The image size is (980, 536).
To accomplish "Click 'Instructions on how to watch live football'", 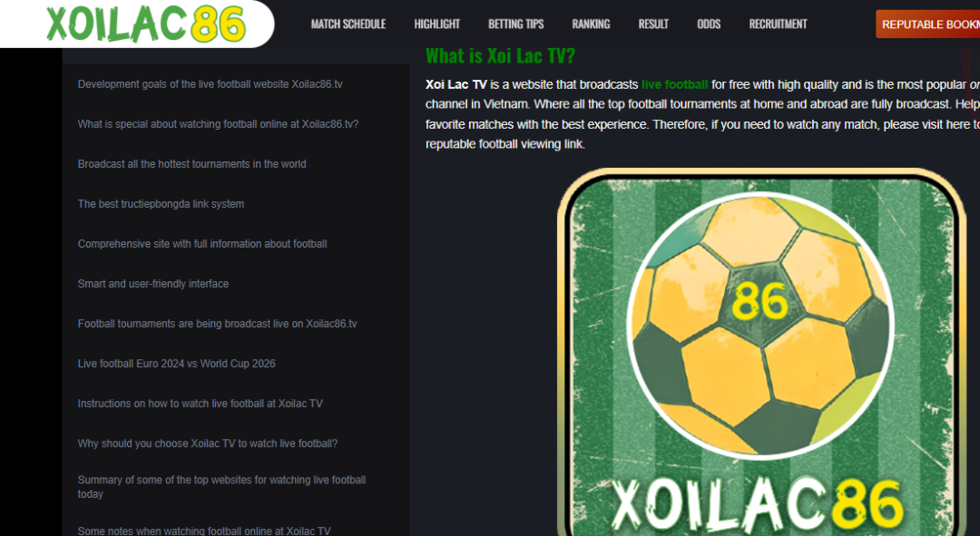I will pyautogui.click(x=200, y=404).
